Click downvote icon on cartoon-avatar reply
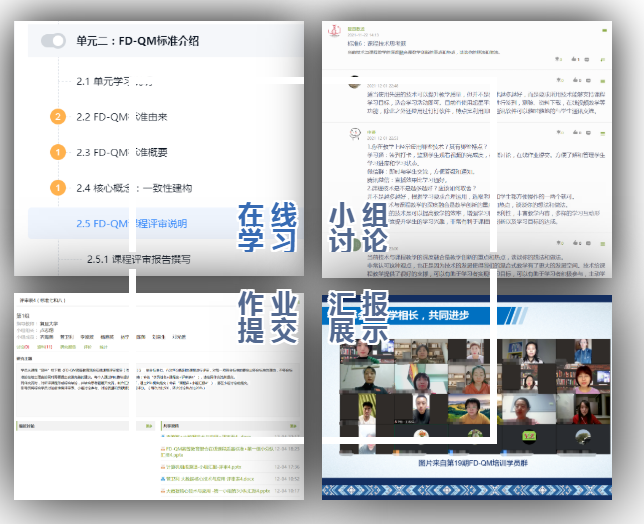Image resolution: width=644 pixels, height=524 pixels. [560, 132]
